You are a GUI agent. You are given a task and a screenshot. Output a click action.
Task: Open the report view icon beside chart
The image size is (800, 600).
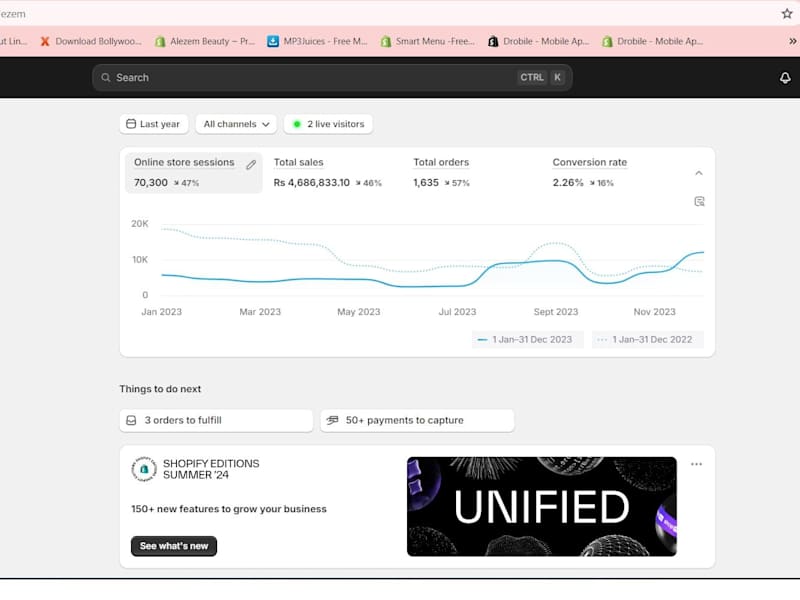click(x=699, y=202)
